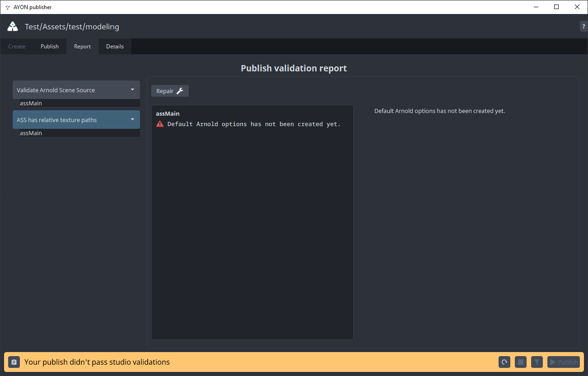Select Validate Arnold Scene Source item
588x376 pixels.
click(76, 90)
